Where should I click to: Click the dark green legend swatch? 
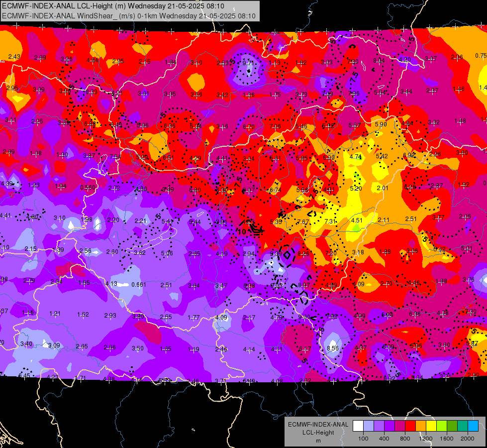452,426
